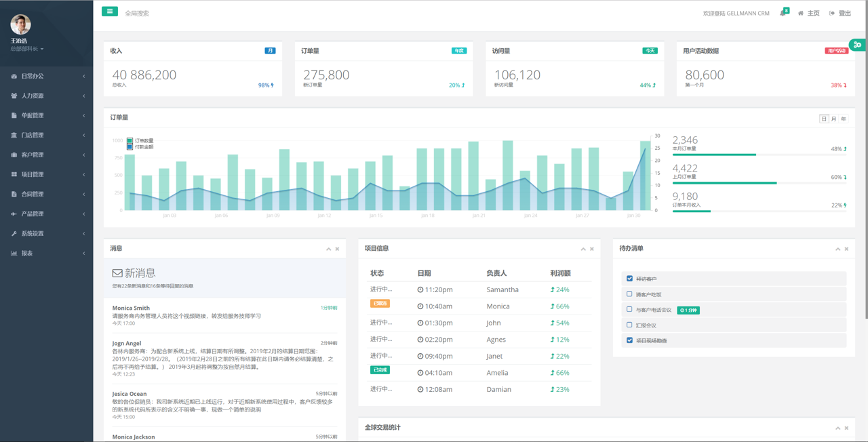Check the 请客户吃饭 todo checkbox

pos(629,294)
